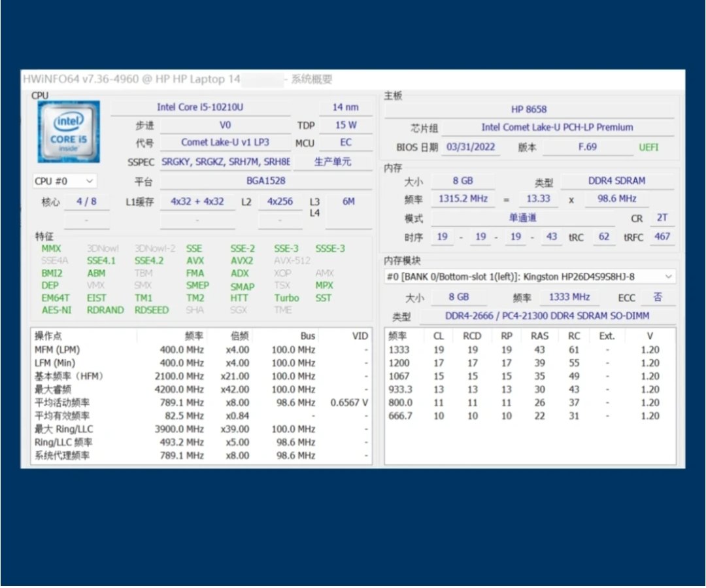Click the BIOS date 03/31/2022 field
This screenshot has height=588, width=706.
(x=471, y=147)
